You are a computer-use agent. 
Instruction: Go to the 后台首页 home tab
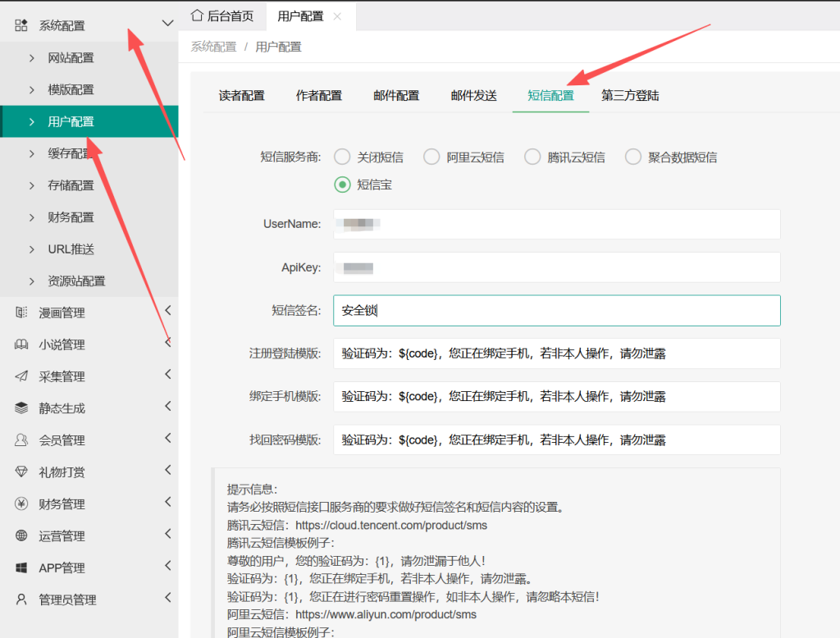point(222,16)
